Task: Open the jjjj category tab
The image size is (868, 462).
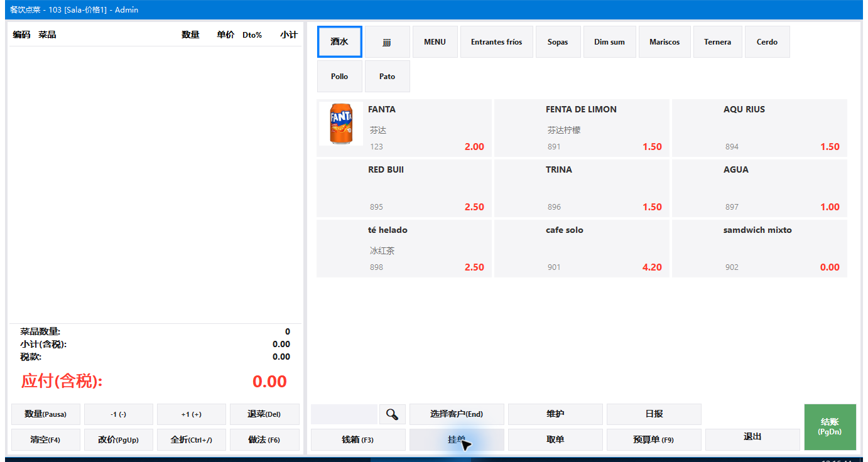Action: click(388, 42)
